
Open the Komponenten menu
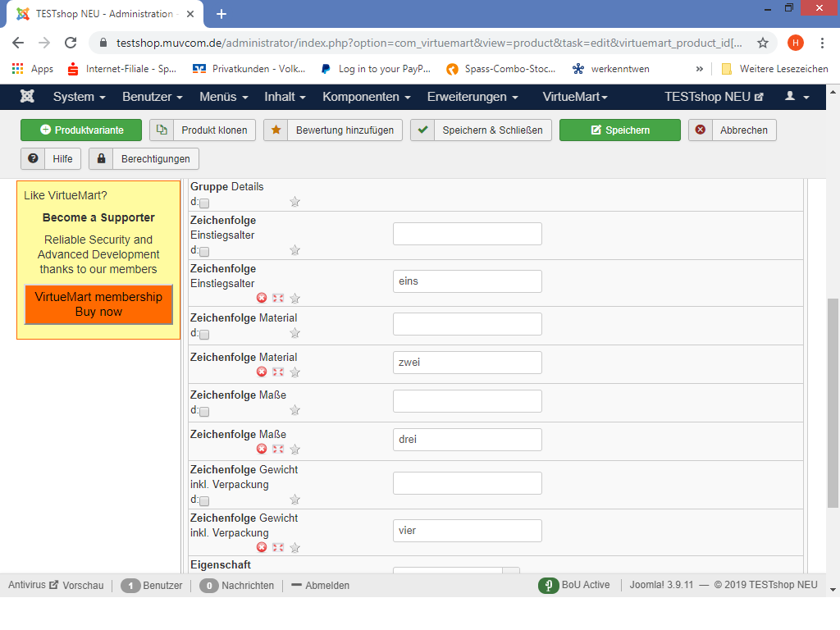point(366,97)
